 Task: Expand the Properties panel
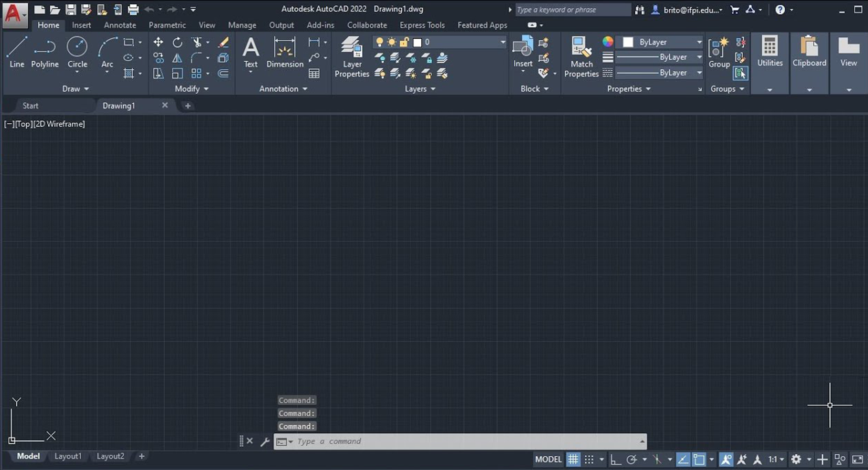[x=629, y=89]
